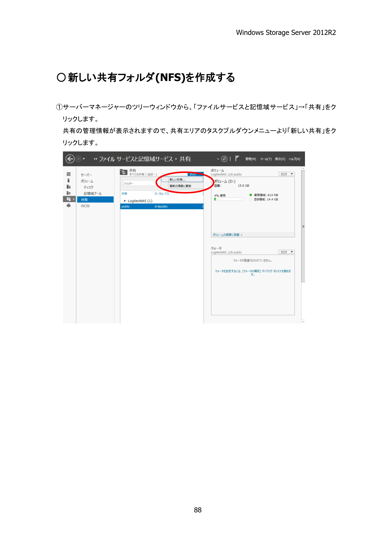This screenshot has width=392, height=555.
Task: Open the navigation history dropdown arrow
Action: tap(84, 159)
